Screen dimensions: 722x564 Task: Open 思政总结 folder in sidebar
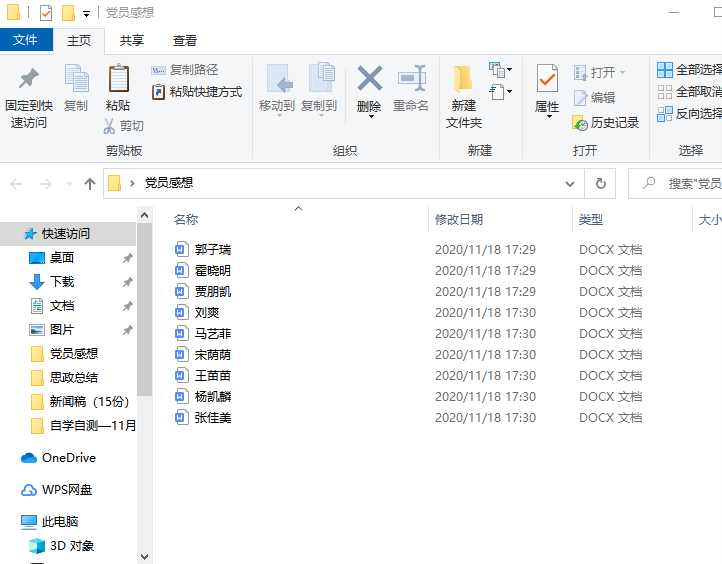(x=74, y=377)
